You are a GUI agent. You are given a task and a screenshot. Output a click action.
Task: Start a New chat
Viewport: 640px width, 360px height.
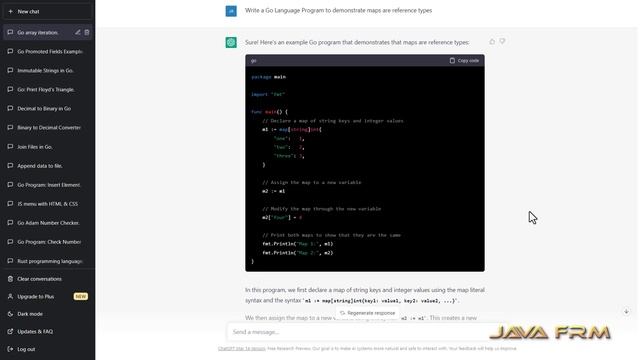pyautogui.click(x=47, y=12)
